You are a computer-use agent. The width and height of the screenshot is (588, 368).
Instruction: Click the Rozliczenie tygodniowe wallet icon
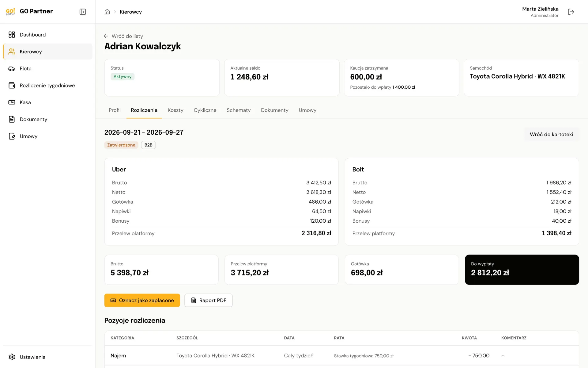12,85
